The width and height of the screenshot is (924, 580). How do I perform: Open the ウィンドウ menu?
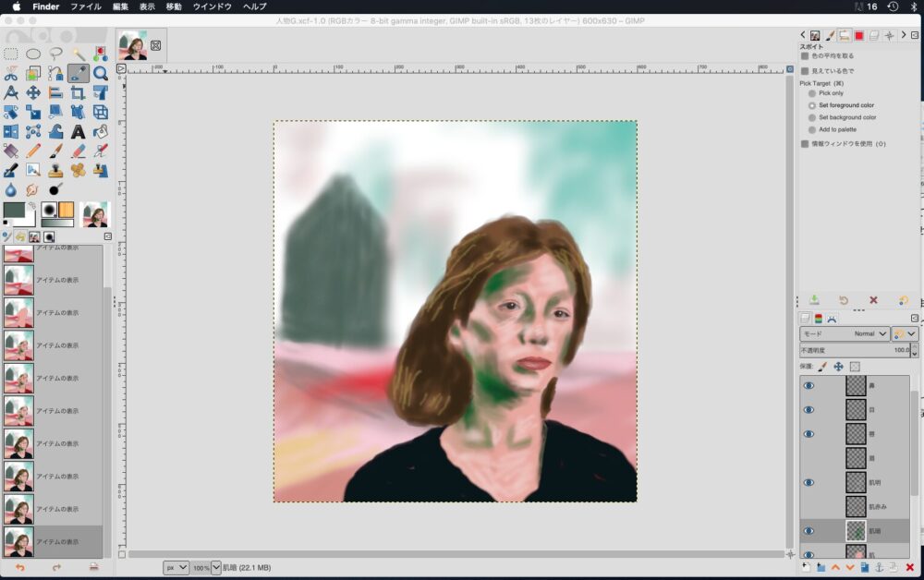tap(213, 6)
